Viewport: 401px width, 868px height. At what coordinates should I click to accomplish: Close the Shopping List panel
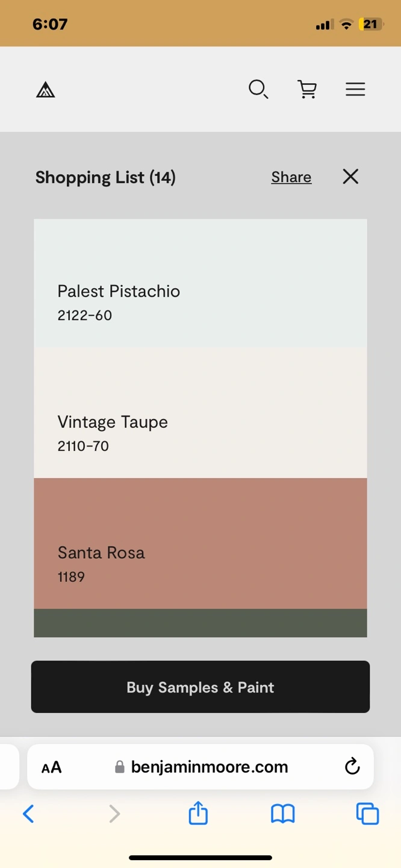350,177
